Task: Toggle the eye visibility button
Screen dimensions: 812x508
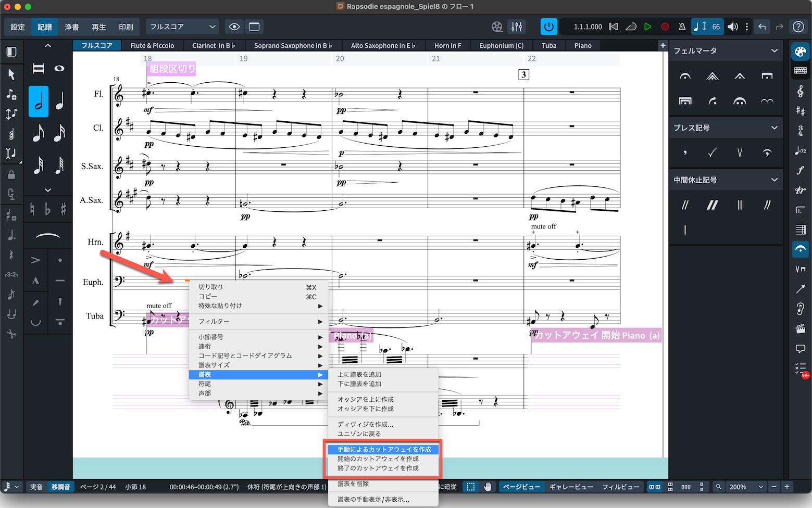Action: pos(234,27)
